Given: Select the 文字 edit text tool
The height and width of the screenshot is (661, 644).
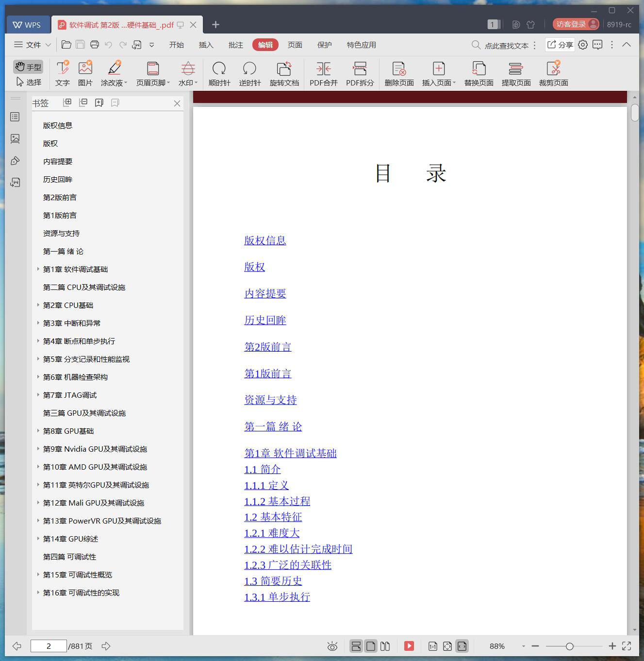Looking at the screenshot, I should point(63,73).
